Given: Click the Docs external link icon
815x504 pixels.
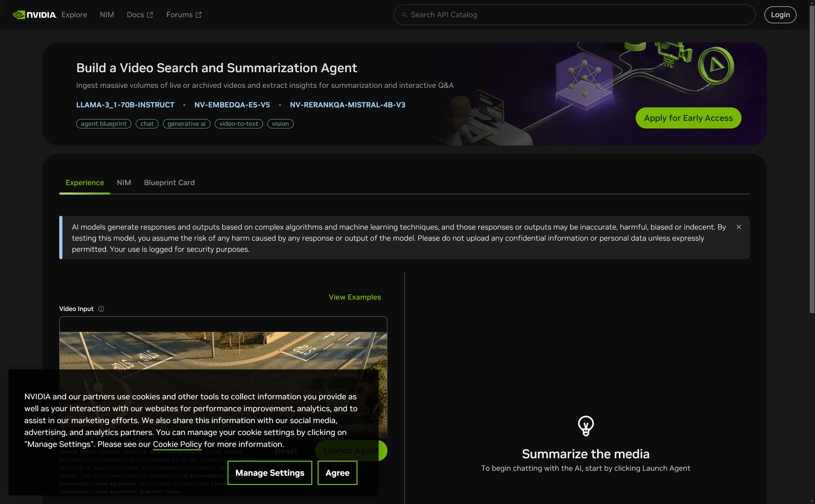Looking at the screenshot, I should pyautogui.click(x=150, y=15).
